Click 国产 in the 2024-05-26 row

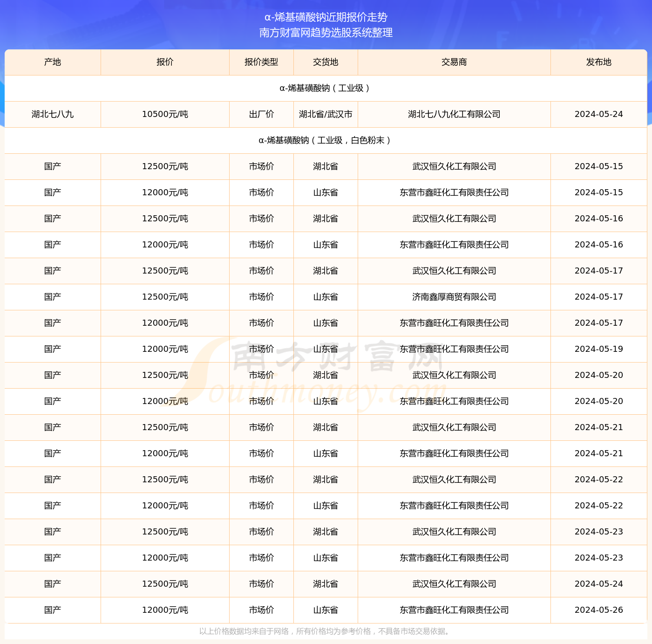coord(53,610)
